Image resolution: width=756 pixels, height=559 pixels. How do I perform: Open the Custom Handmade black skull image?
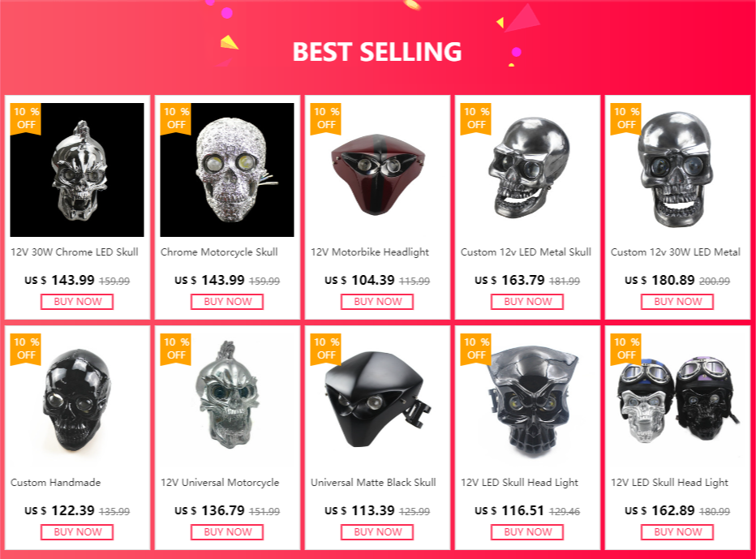[x=77, y=400]
